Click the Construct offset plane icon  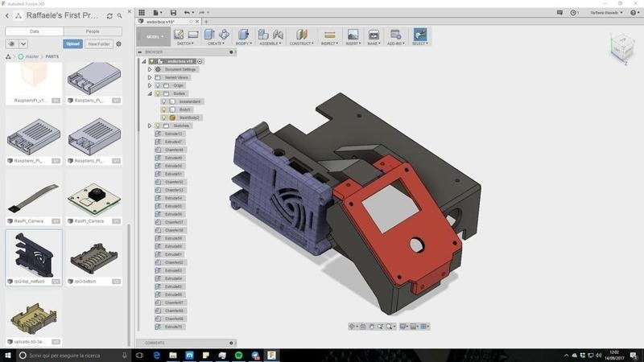(301, 35)
